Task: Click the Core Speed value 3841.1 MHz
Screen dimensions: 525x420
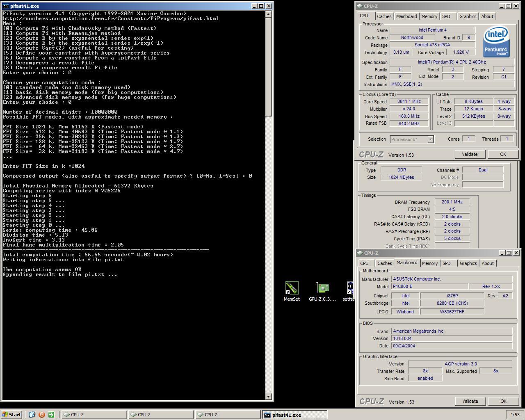Action: 409,102
